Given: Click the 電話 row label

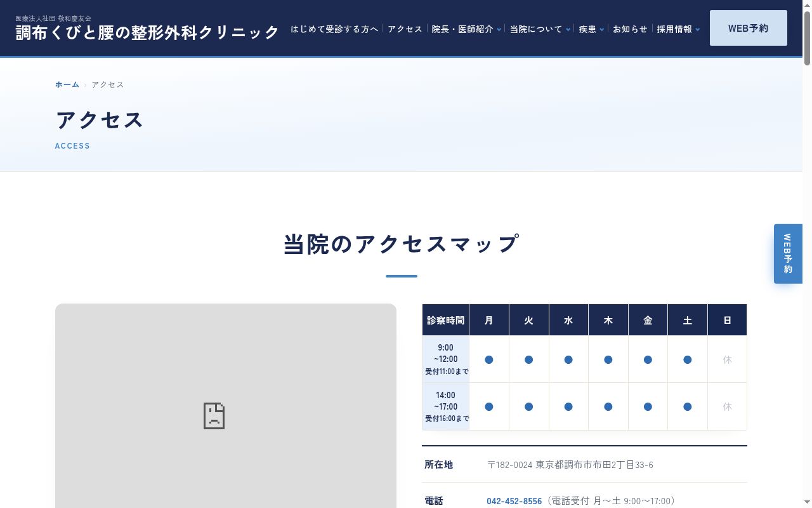Looking at the screenshot, I should (x=434, y=501).
